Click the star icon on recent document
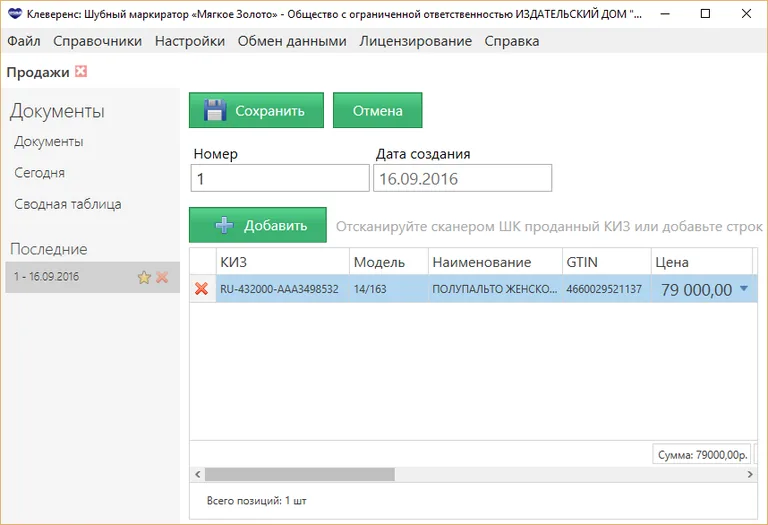This screenshot has height=525, width=768. (x=144, y=277)
